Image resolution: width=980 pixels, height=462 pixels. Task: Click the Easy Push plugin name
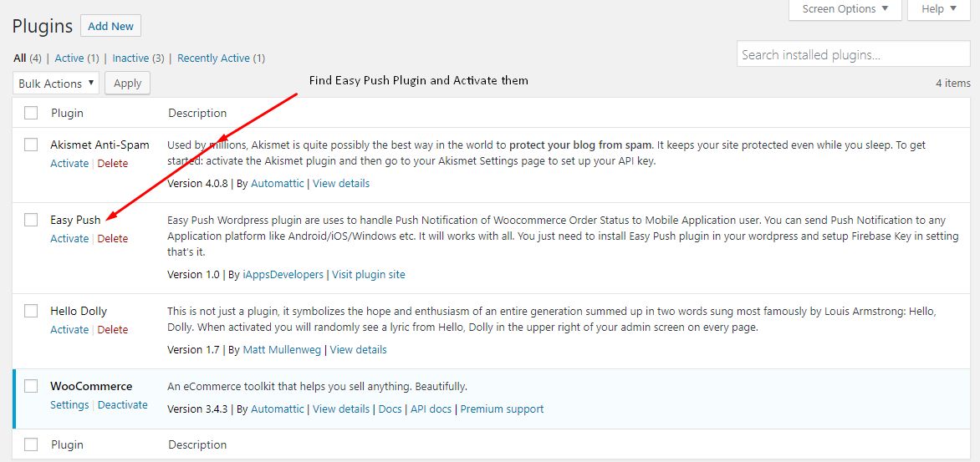[75, 220]
